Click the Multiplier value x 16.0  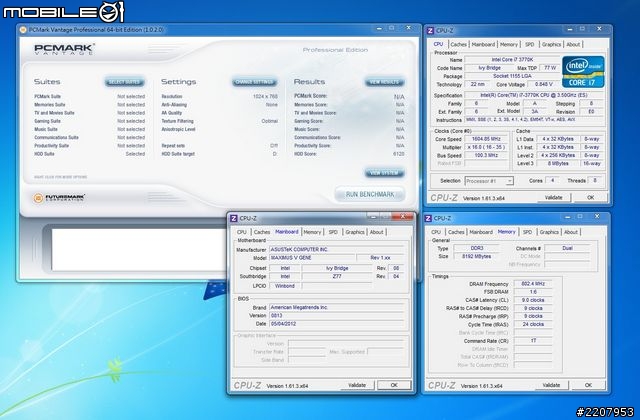pos(486,147)
